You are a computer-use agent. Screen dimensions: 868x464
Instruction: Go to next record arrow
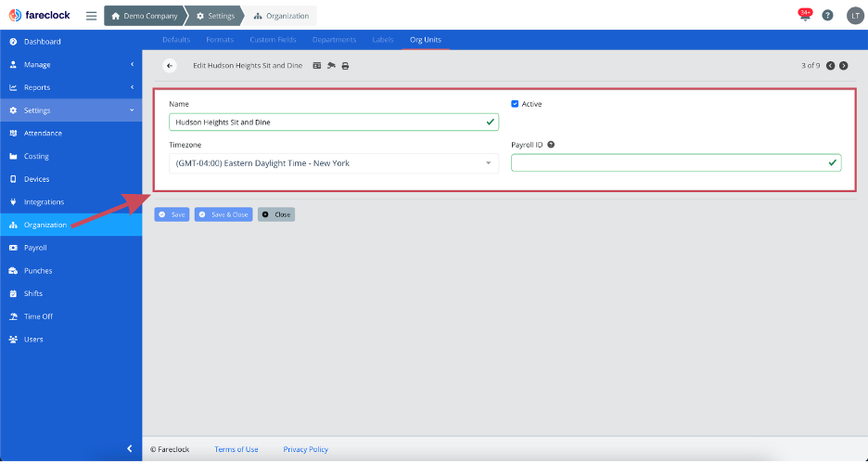coord(844,65)
